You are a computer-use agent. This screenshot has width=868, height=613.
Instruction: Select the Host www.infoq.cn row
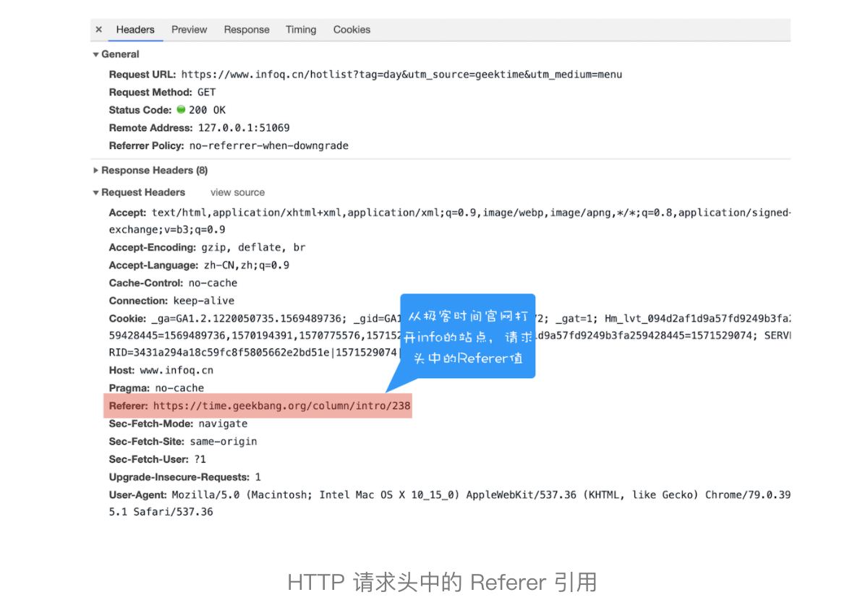[x=161, y=370]
